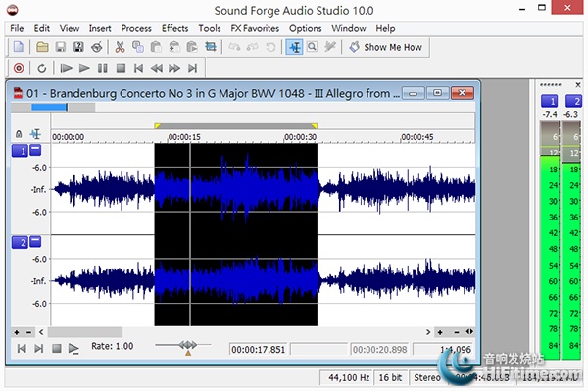Click the lock icon beside time ruler
588x391 pixels.
point(19,134)
